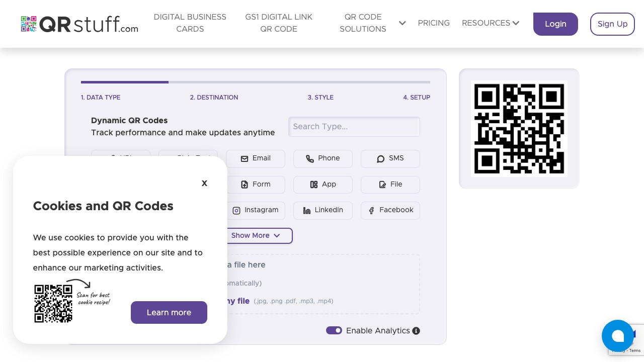Pick the LinkedIn QR code option
The width and height of the screenshot is (644, 362).
[323, 210]
